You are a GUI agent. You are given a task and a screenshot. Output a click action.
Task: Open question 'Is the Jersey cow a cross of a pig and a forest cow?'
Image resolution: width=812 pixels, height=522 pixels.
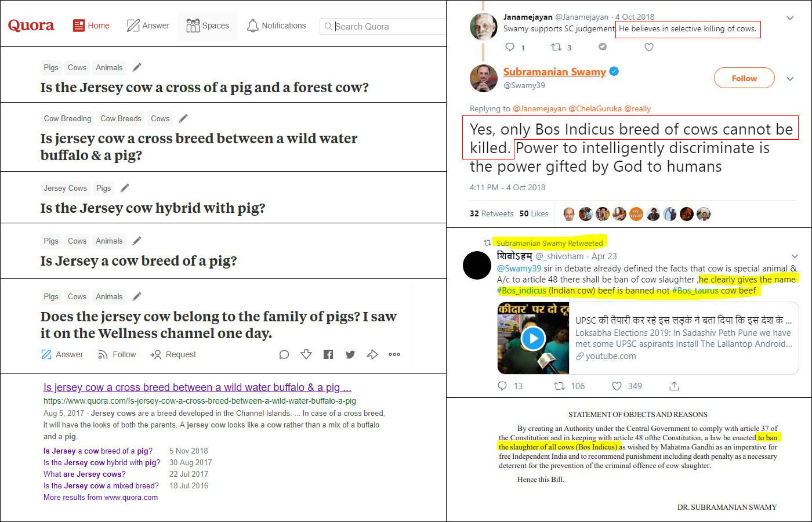coord(205,88)
